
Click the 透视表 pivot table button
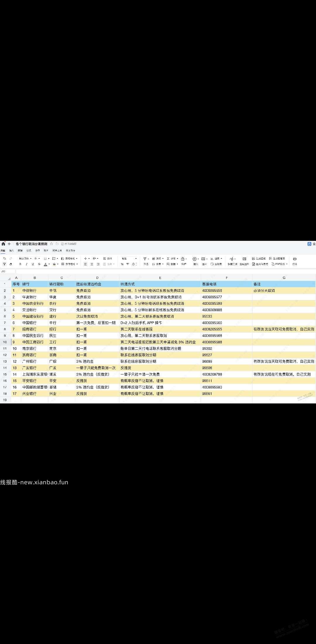click(216, 264)
